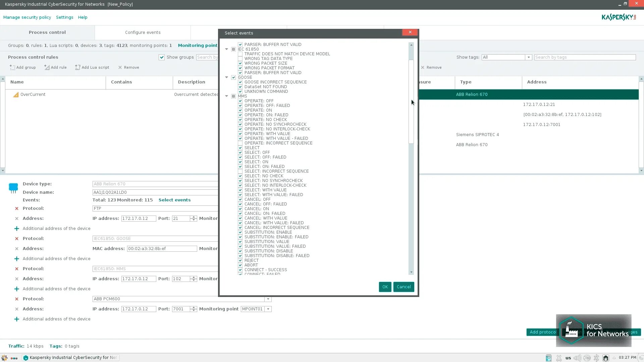Click the Bluetooth tray icon
The image size is (644, 362).
[x=596, y=358]
